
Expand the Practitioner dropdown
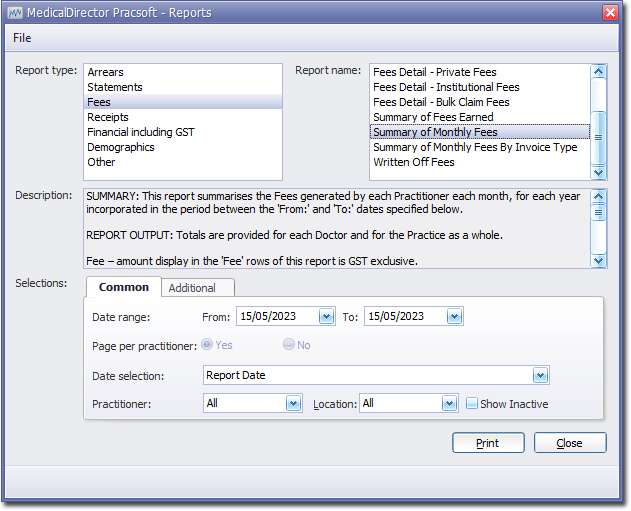pos(293,404)
